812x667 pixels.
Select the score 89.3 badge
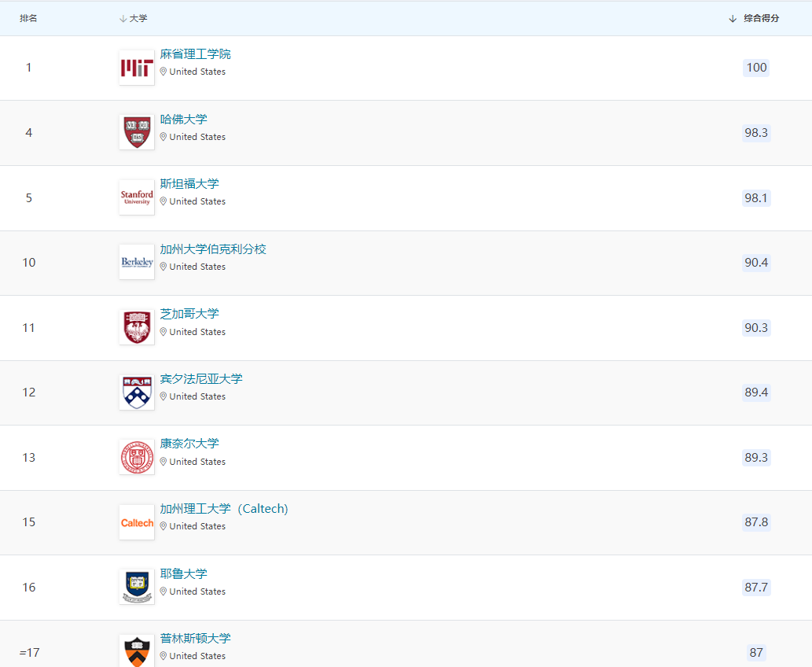756,458
